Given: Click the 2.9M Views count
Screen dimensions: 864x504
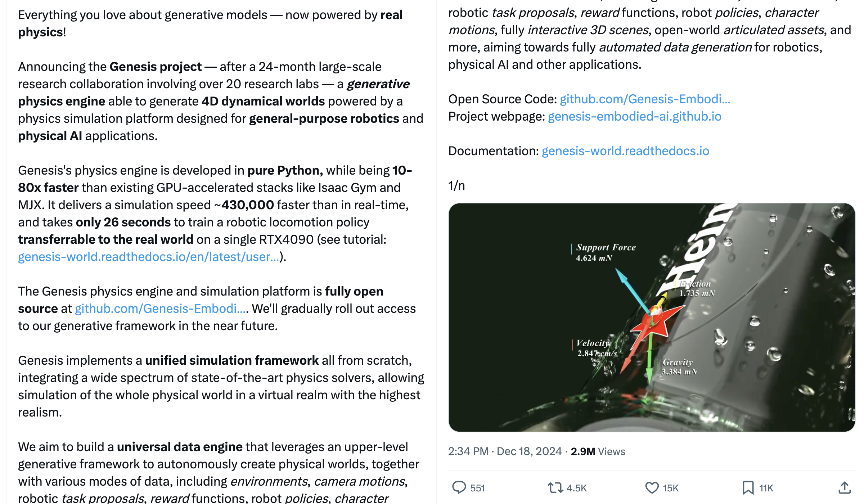Looking at the screenshot, I should 598,451.
